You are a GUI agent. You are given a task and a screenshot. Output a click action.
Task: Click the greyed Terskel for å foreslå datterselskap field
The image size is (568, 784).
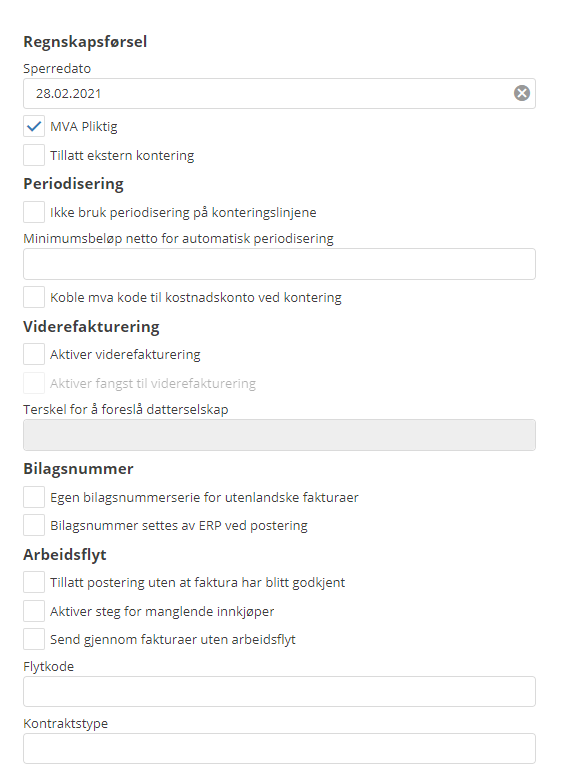click(x=279, y=435)
